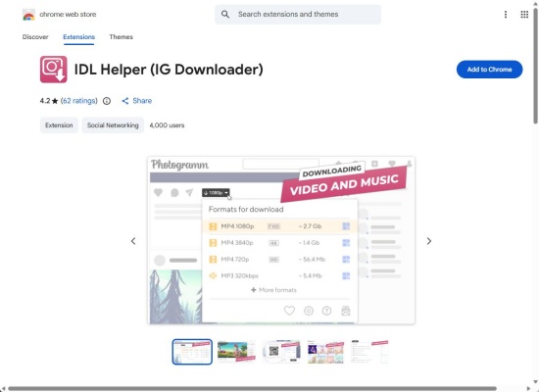
Task: Select the fifth screenshot thumbnail
Action: coord(369,352)
